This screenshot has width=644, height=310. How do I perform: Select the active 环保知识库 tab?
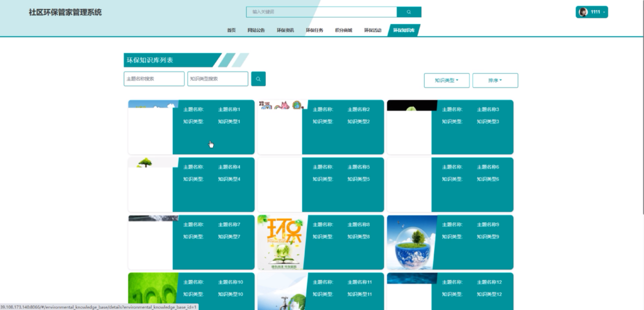click(x=404, y=30)
